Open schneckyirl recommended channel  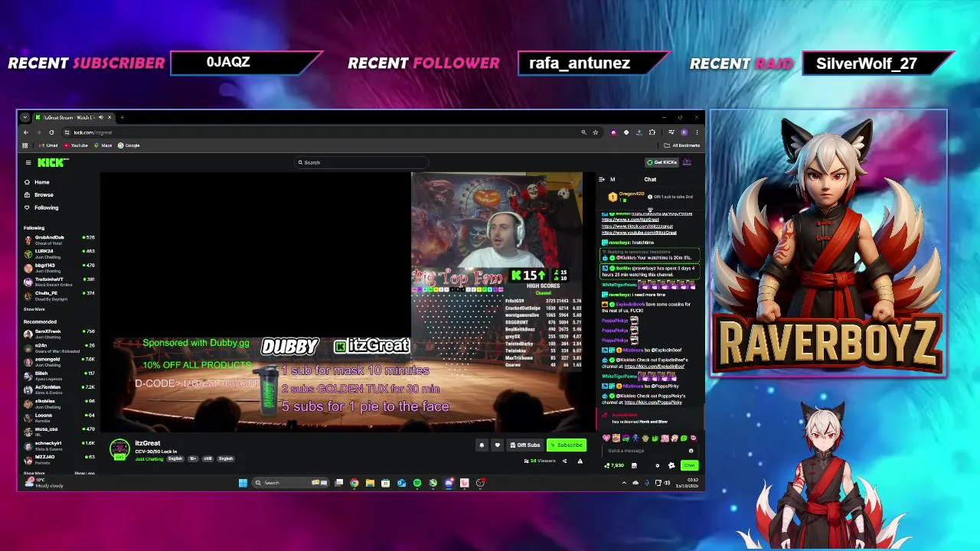click(x=59, y=445)
